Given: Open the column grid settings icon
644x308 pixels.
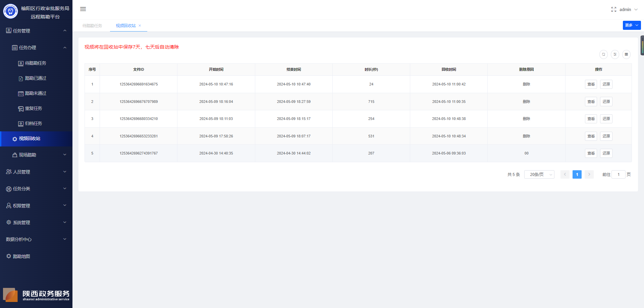Looking at the screenshot, I should pos(626,54).
